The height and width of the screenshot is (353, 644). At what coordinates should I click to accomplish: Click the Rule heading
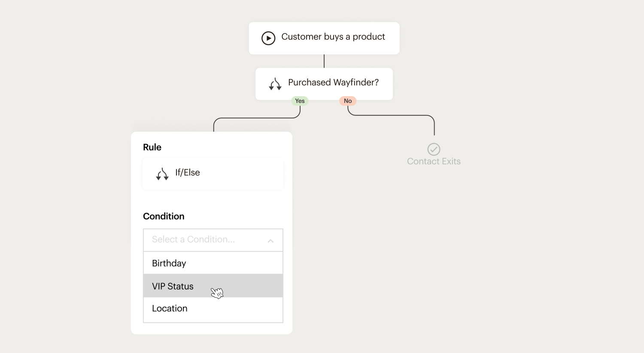pyautogui.click(x=152, y=147)
